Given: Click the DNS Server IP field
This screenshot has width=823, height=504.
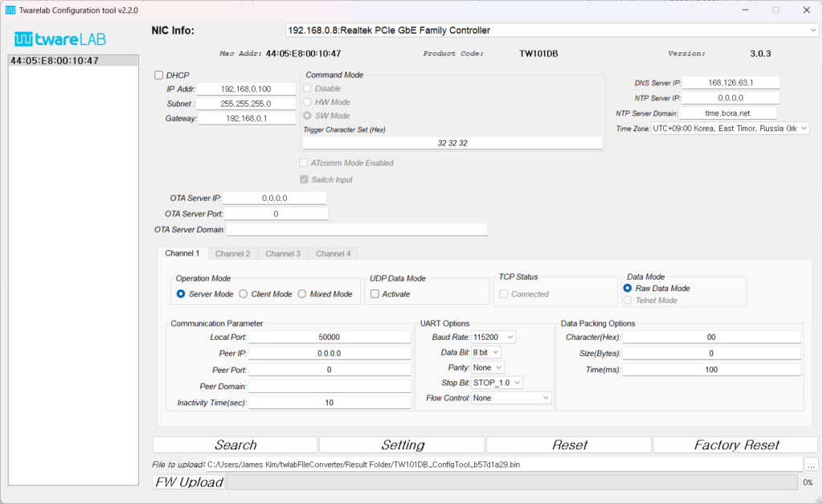Looking at the screenshot, I should (731, 83).
